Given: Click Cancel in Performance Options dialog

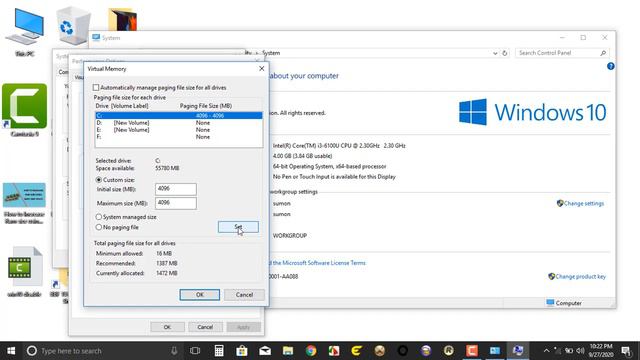Looking at the screenshot, I should tap(205, 327).
